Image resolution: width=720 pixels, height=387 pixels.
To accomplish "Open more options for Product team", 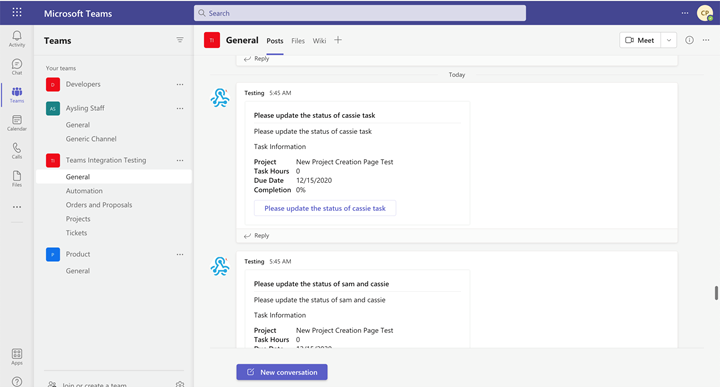I will [180, 254].
